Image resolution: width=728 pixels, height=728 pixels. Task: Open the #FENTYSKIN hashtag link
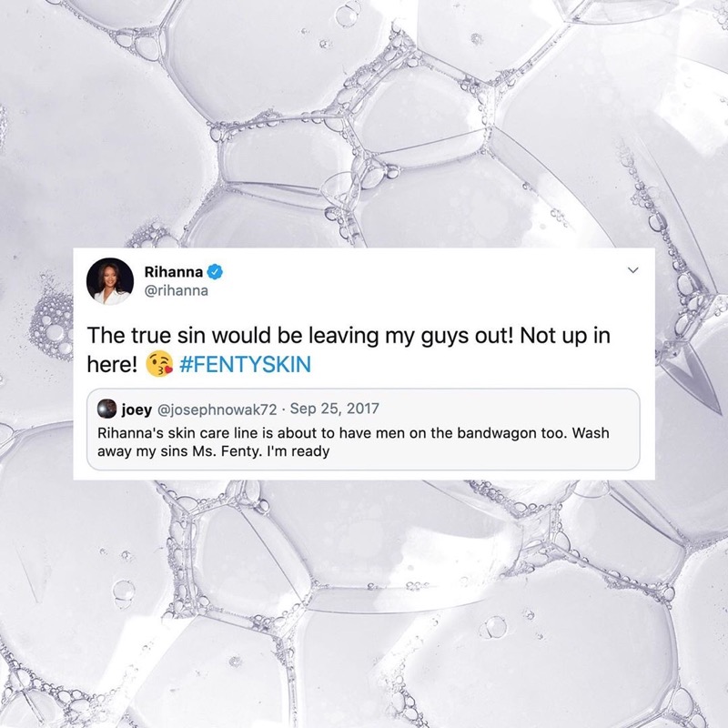pos(245,364)
